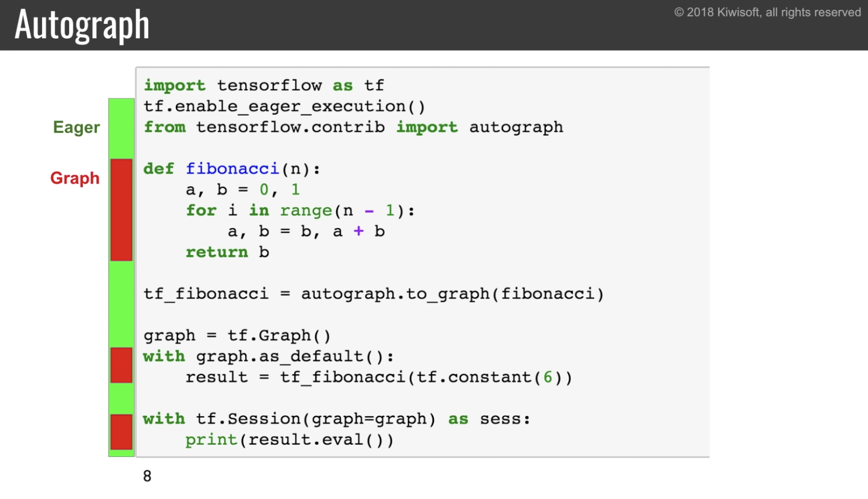
Task: Select the import tensorflow as tf line
Action: click(x=263, y=85)
